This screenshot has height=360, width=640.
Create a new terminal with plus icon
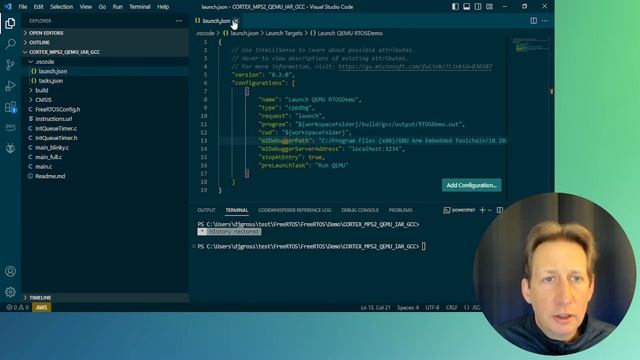tap(482, 210)
